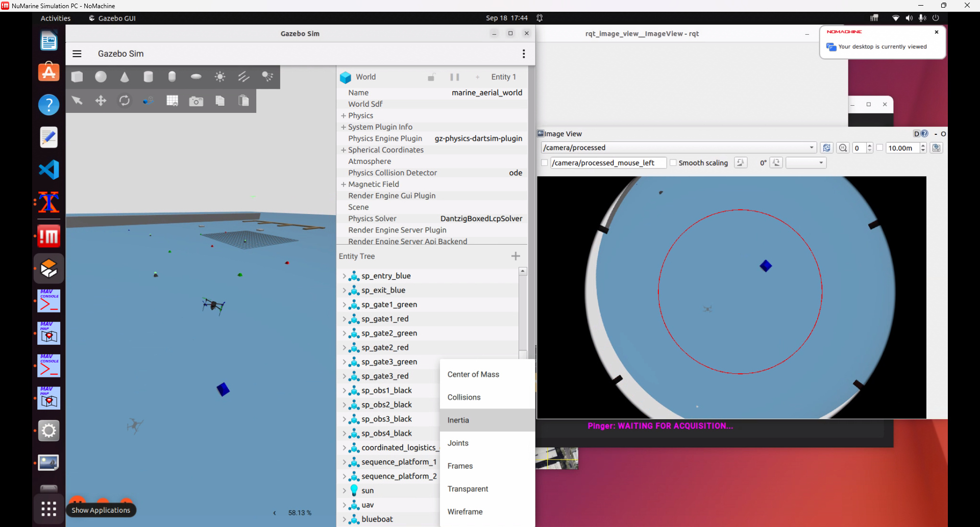Activate the rotate mode tool
The width and height of the screenshot is (980, 527).
pyautogui.click(x=125, y=101)
